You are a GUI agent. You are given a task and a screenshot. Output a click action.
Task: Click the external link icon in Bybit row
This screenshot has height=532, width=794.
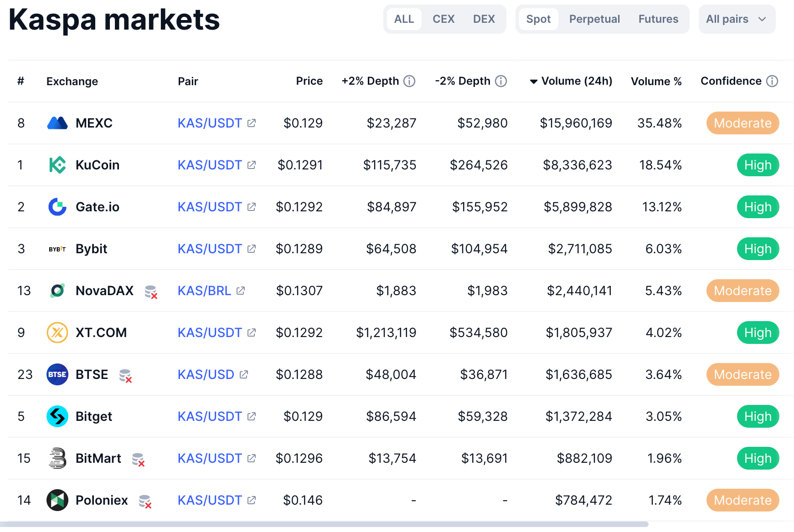tap(252, 249)
